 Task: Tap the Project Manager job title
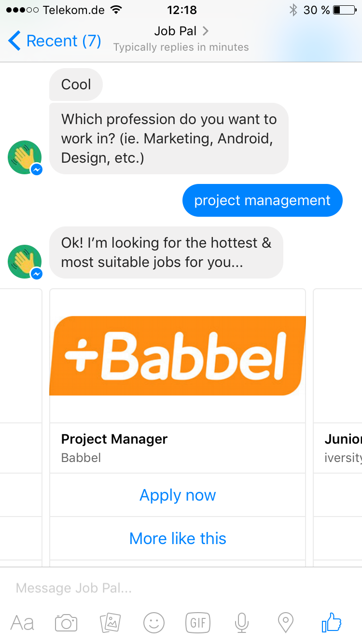114,439
